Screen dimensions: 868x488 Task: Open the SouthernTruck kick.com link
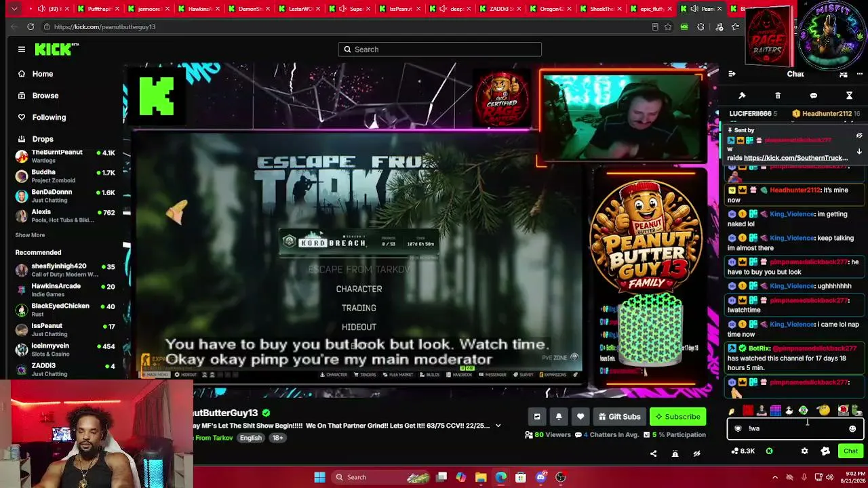[x=795, y=158]
